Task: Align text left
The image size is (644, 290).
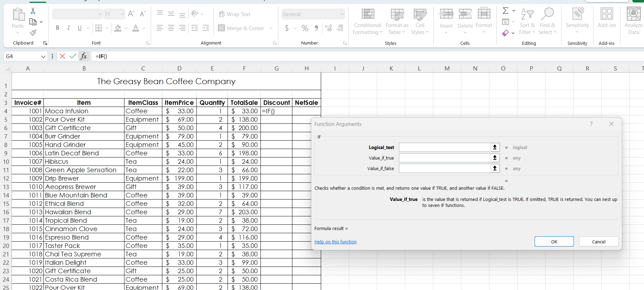Action: tap(160, 28)
